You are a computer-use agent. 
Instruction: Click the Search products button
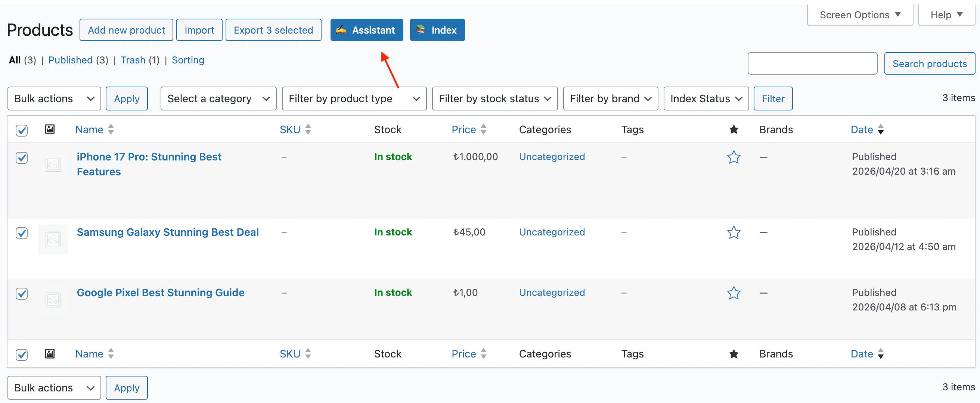tap(930, 63)
